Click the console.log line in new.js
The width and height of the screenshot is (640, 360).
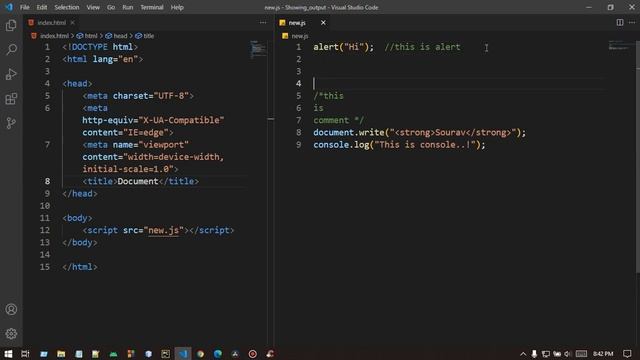(399, 145)
